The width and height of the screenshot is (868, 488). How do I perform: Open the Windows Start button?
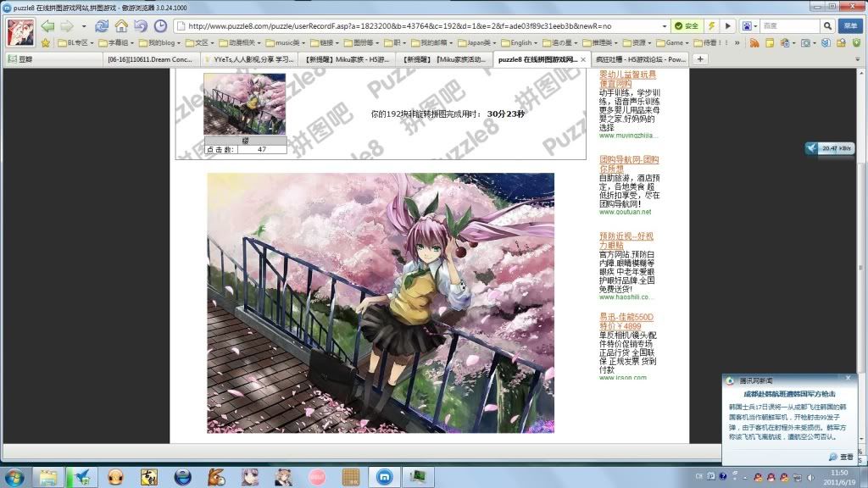point(15,476)
